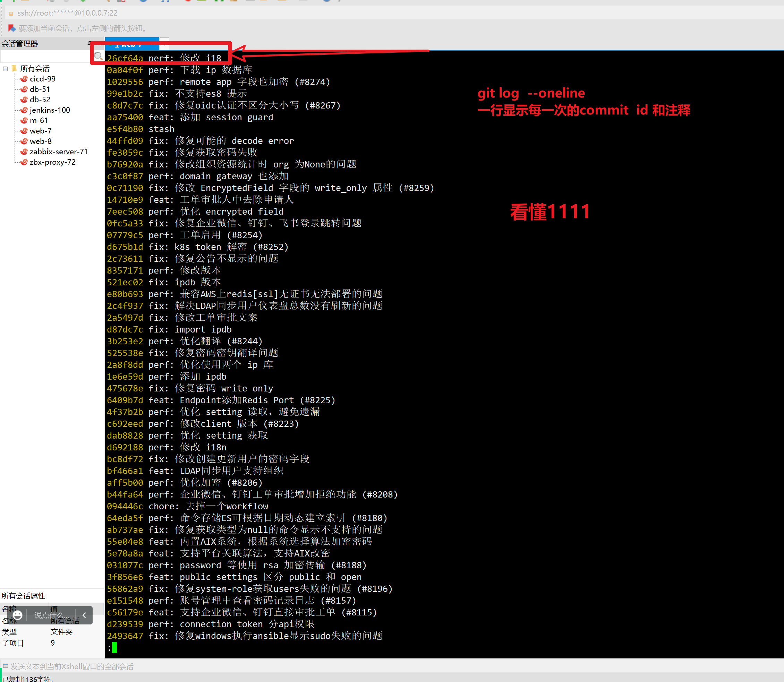This screenshot has height=682, width=784.
Task: Collapse the 所有会话 folder tree
Action: [x=5, y=69]
